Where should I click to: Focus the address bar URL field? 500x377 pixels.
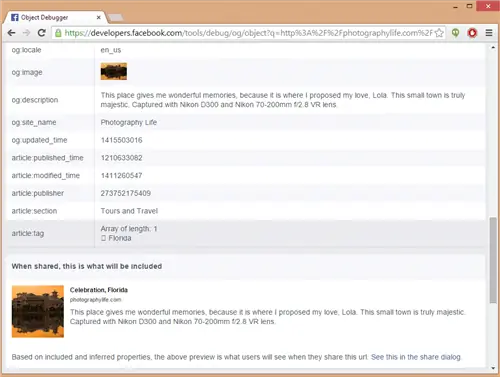point(248,33)
